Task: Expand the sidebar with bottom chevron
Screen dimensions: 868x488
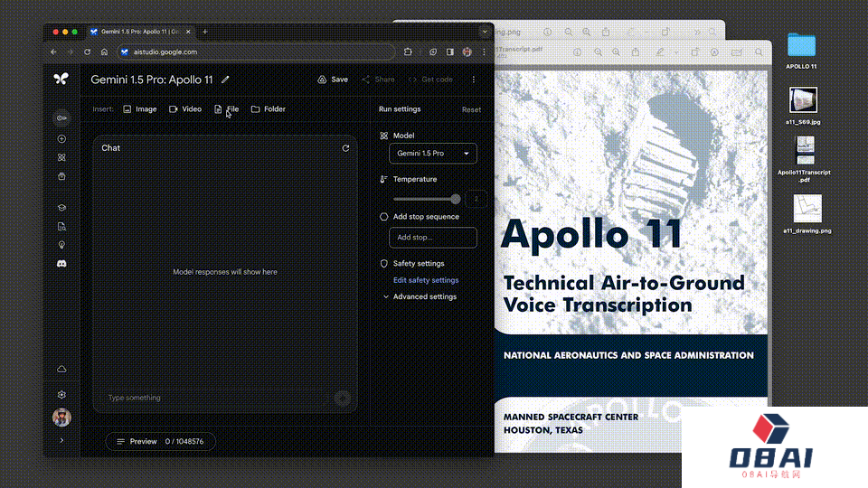Action: click(x=61, y=440)
